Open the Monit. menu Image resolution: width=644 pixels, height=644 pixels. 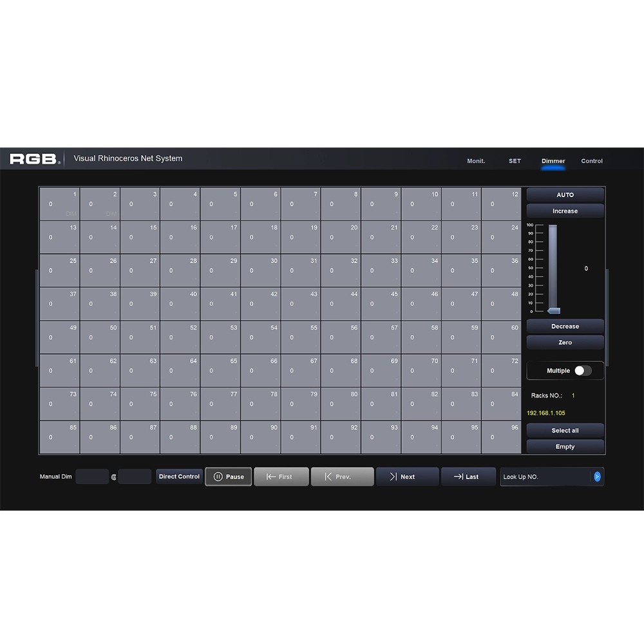coord(476,161)
